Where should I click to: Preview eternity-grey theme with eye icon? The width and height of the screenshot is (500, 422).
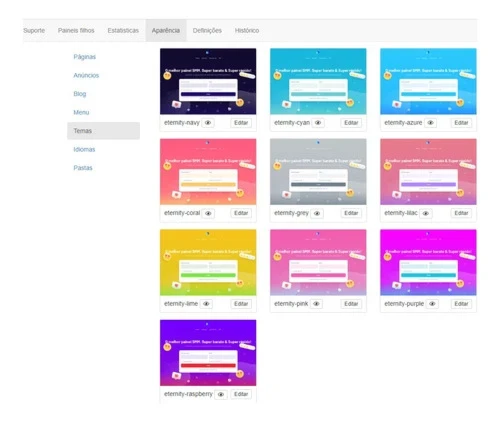(x=317, y=213)
